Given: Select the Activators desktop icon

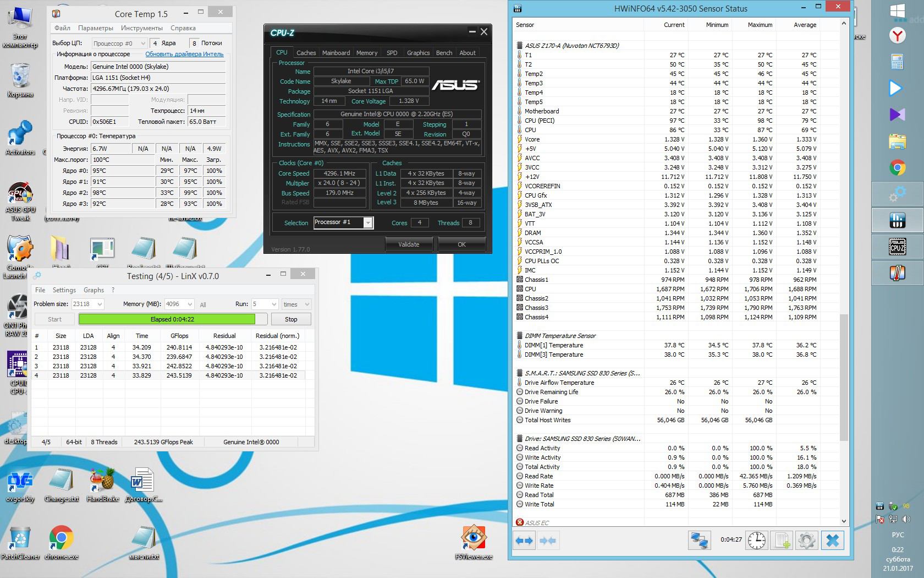Looking at the screenshot, I should 20,138.
